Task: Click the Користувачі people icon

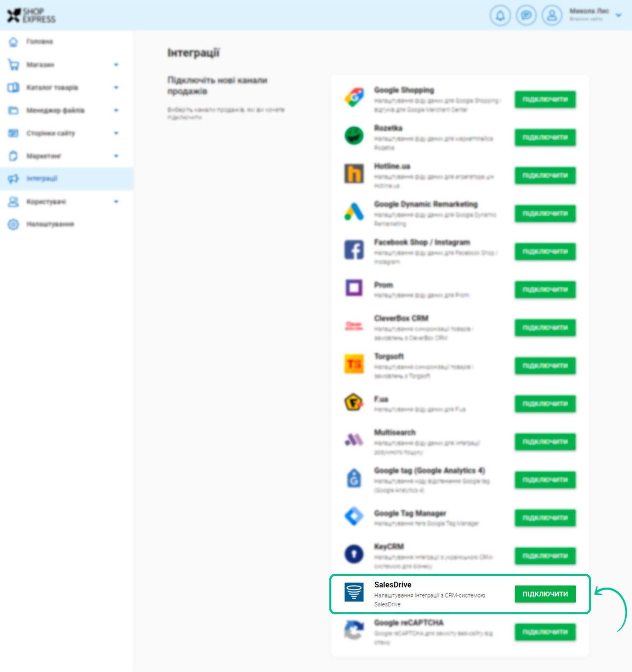Action: point(13,202)
